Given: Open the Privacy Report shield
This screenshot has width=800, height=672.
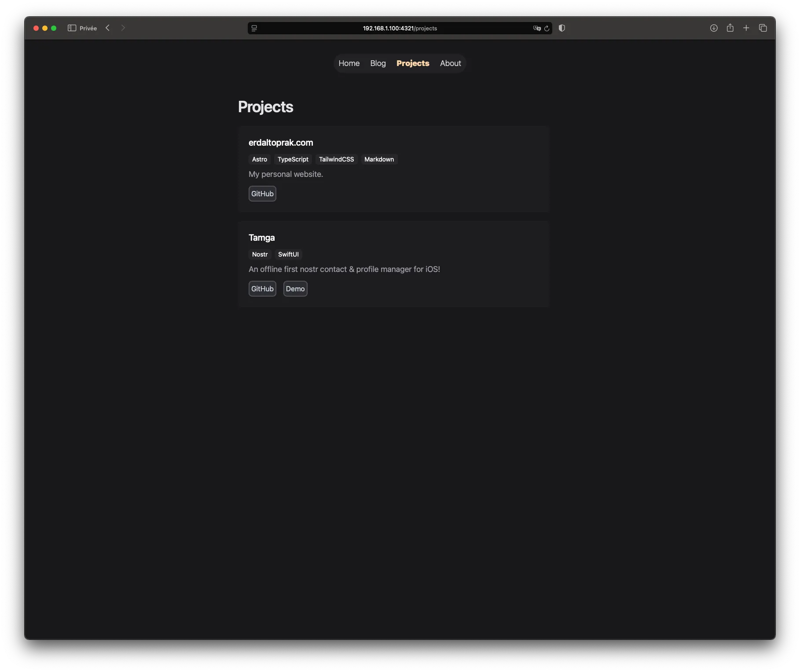Looking at the screenshot, I should (x=561, y=28).
